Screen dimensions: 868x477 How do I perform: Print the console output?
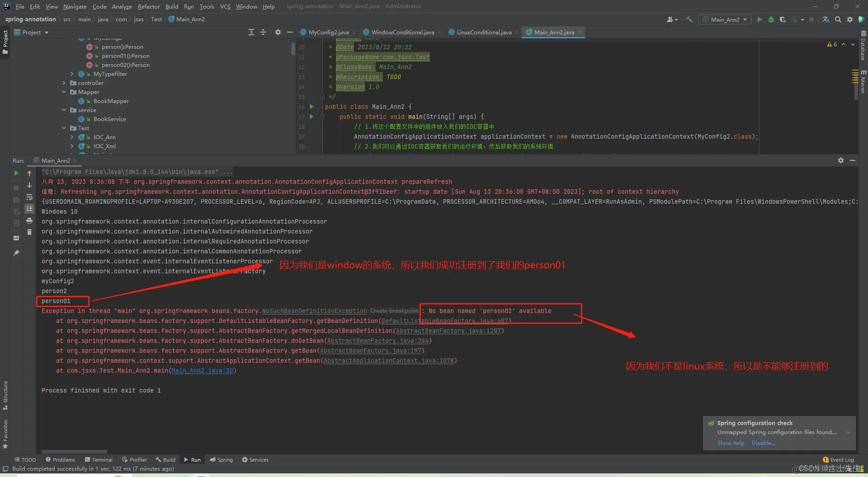point(29,220)
